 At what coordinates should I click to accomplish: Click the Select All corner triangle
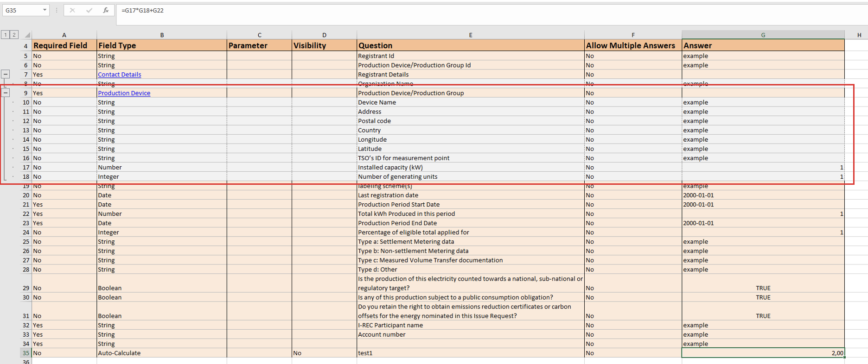click(x=27, y=35)
